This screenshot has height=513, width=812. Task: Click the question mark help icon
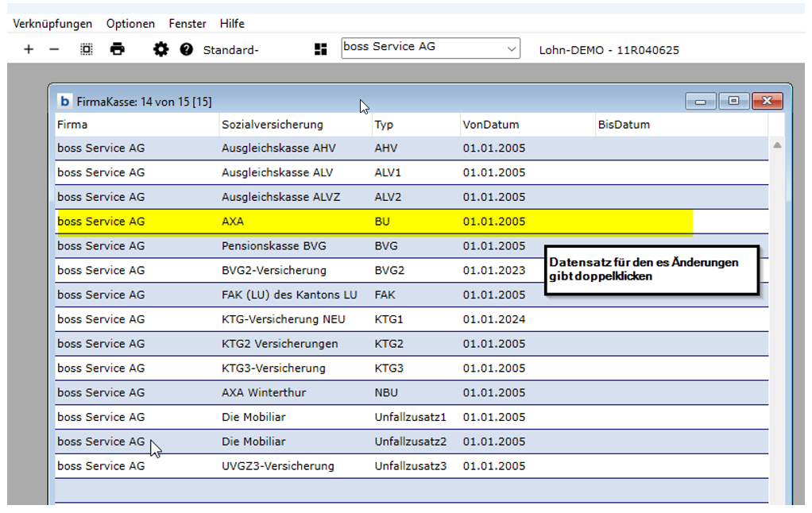[x=187, y=49]
